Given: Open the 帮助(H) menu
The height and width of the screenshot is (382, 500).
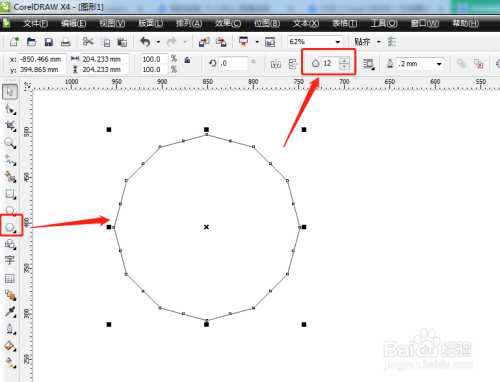Looking at the screenshot, I should 466,23.
